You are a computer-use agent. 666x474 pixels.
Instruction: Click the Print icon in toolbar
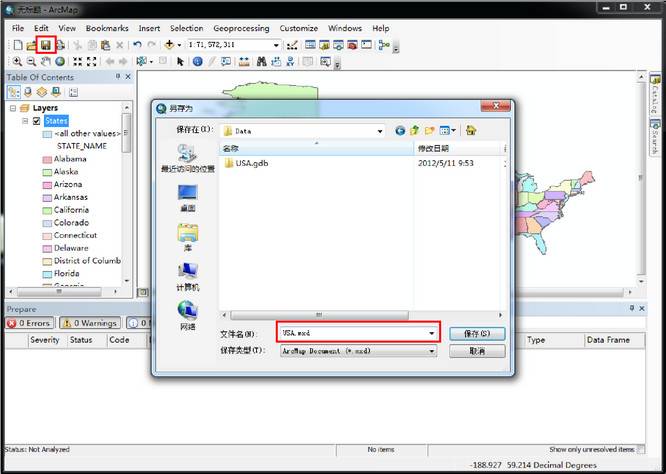[60, 45]
